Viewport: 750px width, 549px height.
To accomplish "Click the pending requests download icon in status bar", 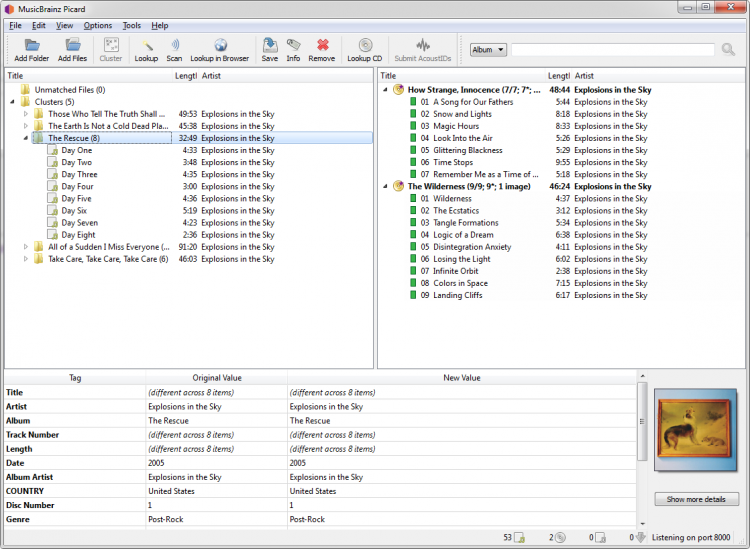I will [x=641, y=538].
